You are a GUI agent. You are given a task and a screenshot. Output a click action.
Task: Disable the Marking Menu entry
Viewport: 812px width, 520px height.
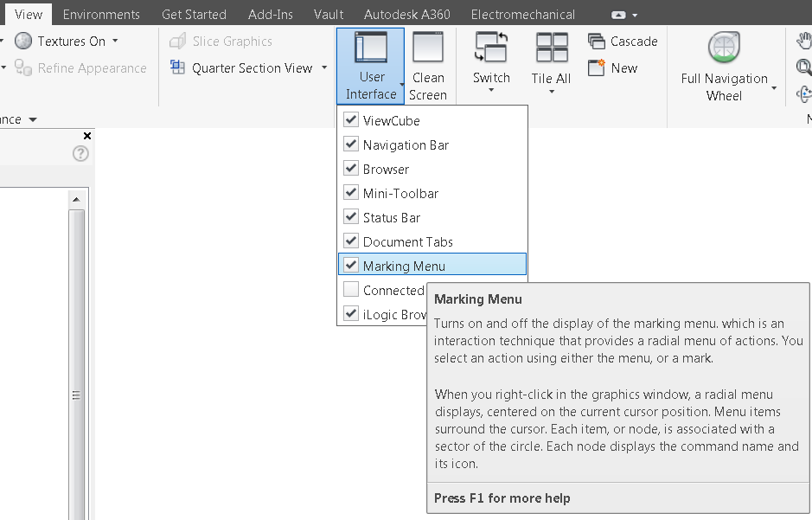pos(351,266)
